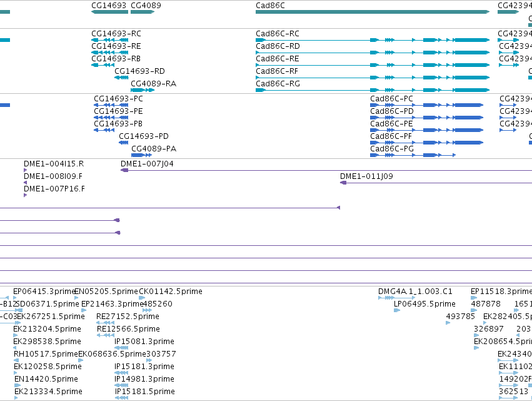Screen dimensions: 532x401
Task: Select the 303757 feature label
Action: 161,355
